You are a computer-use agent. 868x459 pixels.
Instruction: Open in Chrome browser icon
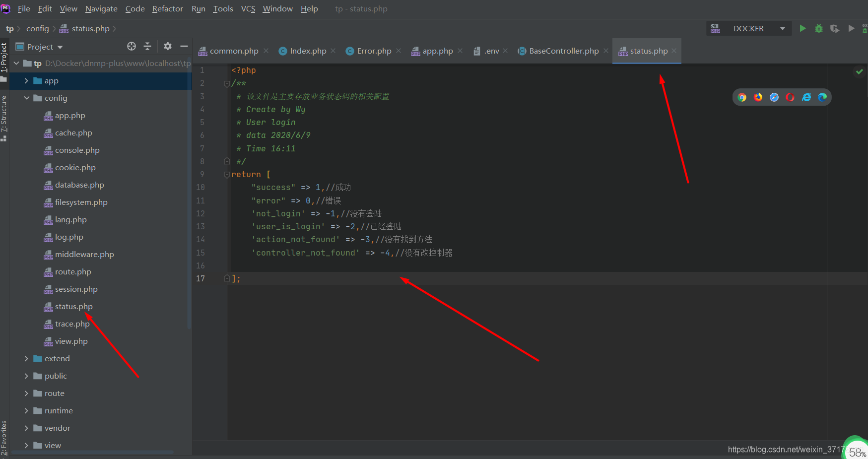(742, 97)
